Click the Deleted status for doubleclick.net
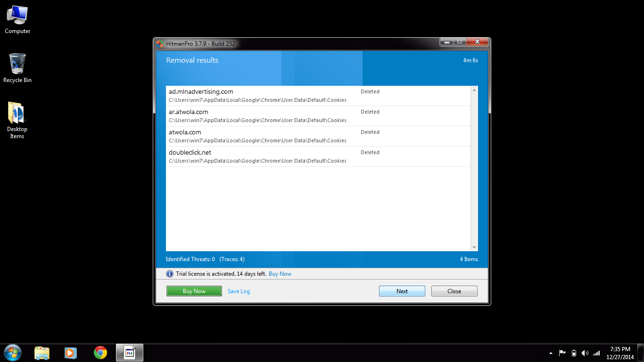Screen dimensions: 644x362 (370, 153)
